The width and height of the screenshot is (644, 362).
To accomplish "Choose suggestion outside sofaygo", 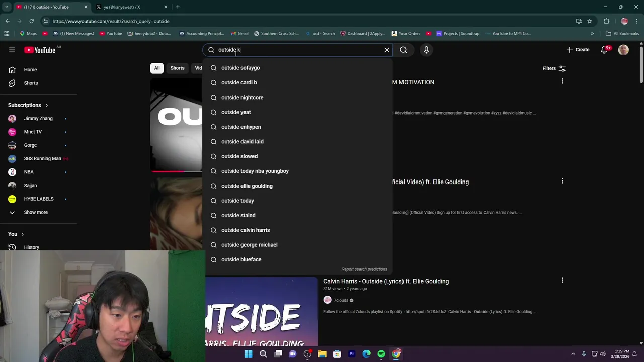I will tap(297, 68).
